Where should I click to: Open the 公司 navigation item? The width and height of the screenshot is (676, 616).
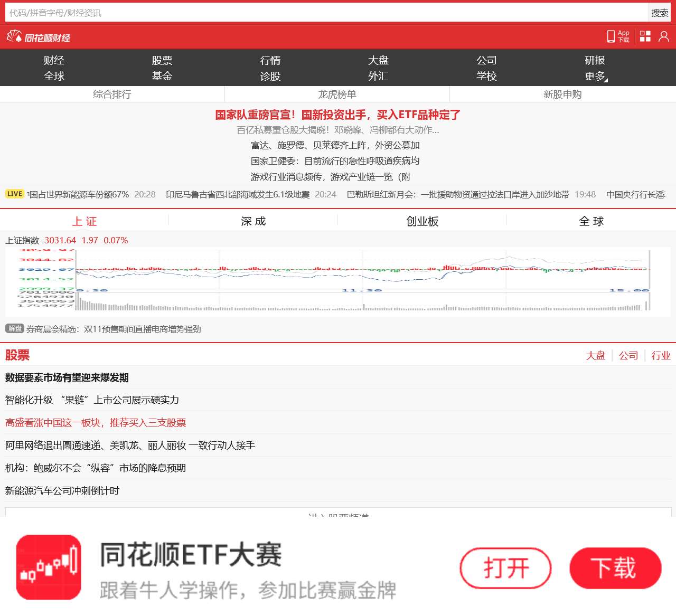pyautogui.click(x=487, y=60)
